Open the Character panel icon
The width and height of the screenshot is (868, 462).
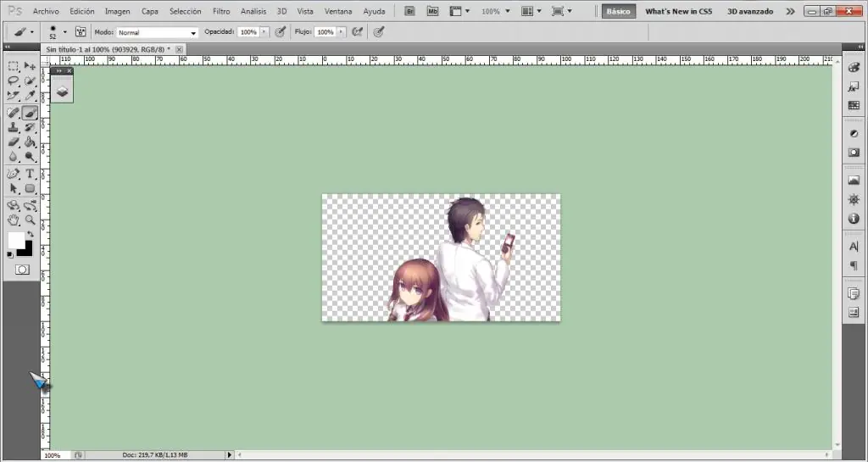point(854,247)
